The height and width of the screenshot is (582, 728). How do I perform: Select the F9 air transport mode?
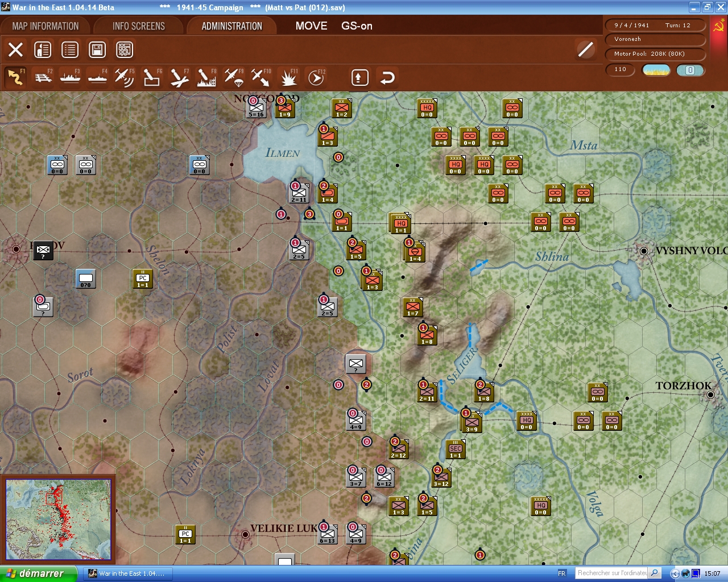point(234,77)
